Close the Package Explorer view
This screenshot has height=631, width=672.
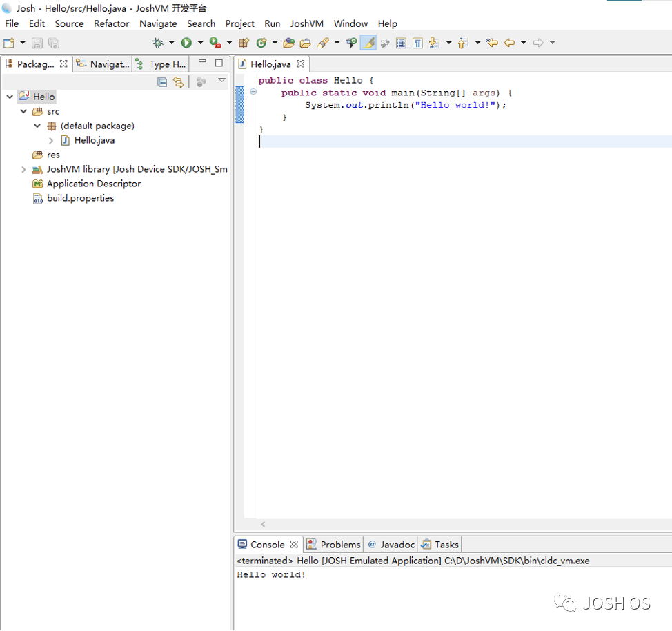tap(63, 64)
